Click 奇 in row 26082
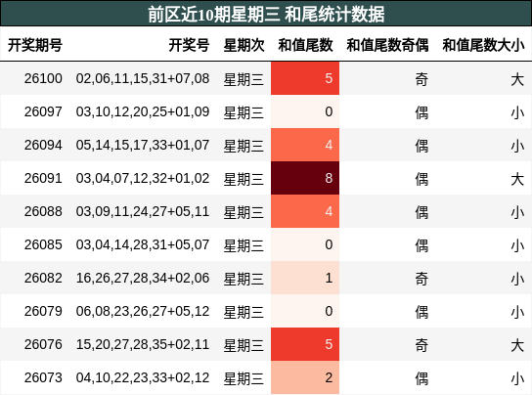Screen dimensions: 532x395 (x=421, y=279)
